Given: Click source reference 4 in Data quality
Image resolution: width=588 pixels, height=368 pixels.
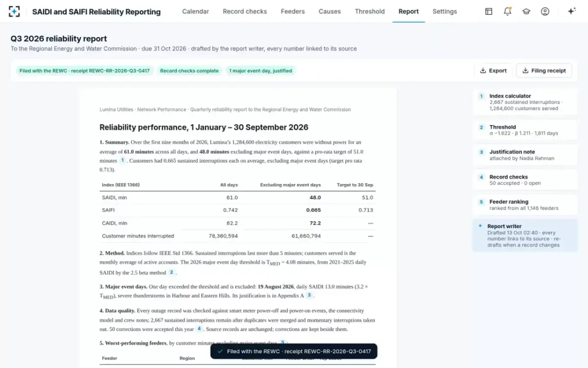Looking at the screenshot, I should [199, 329].
